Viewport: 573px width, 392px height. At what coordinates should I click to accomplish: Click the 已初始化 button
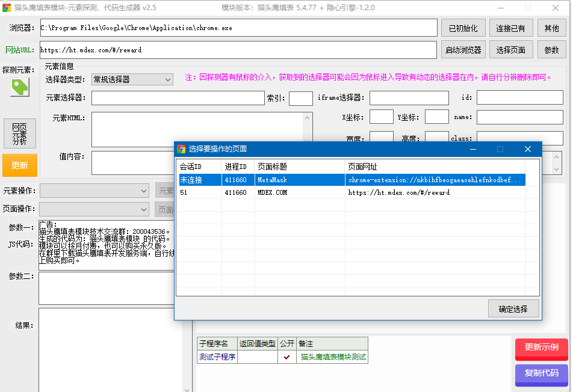point(463,28)
